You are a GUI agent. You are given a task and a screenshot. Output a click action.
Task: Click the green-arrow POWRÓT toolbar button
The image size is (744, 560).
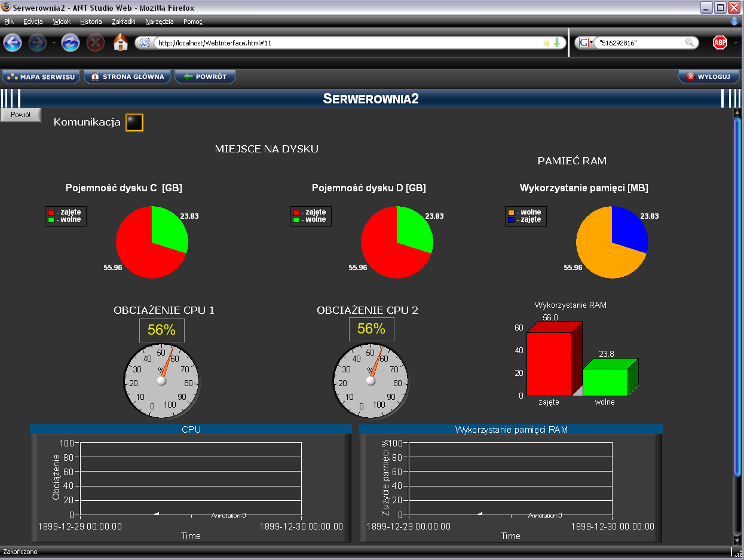[x=205, y=76]
